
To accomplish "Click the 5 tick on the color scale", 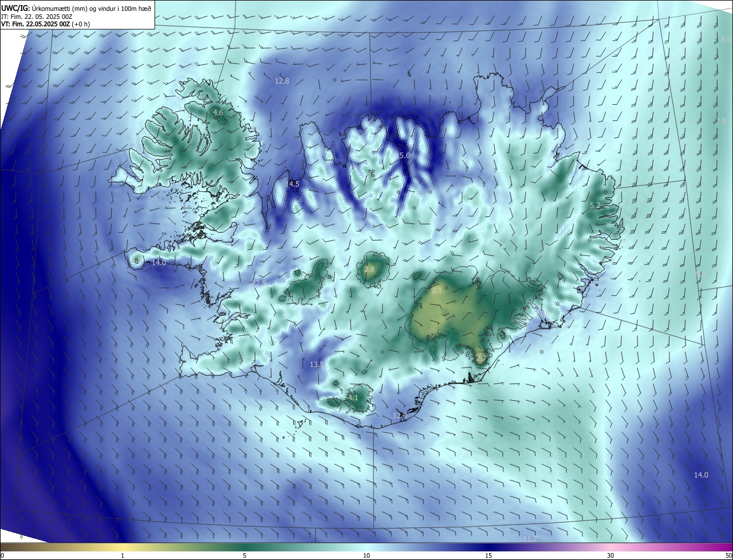I will (x=245, y=555).
